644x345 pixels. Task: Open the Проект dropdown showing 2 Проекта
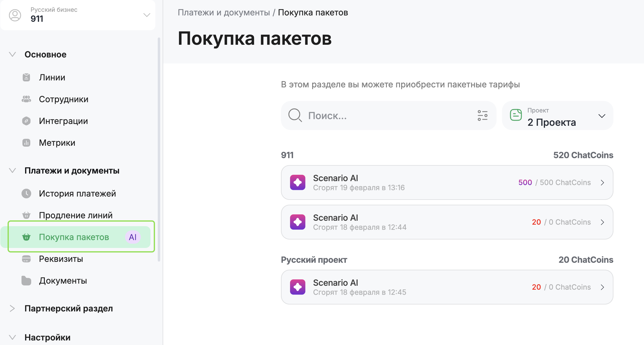click(x=557, y=116)
